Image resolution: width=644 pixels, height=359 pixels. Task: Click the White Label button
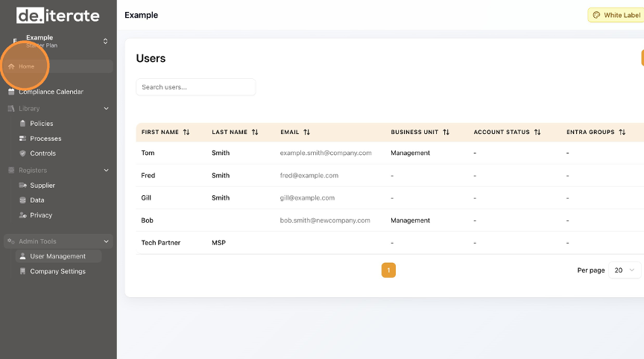pos(616,15)
